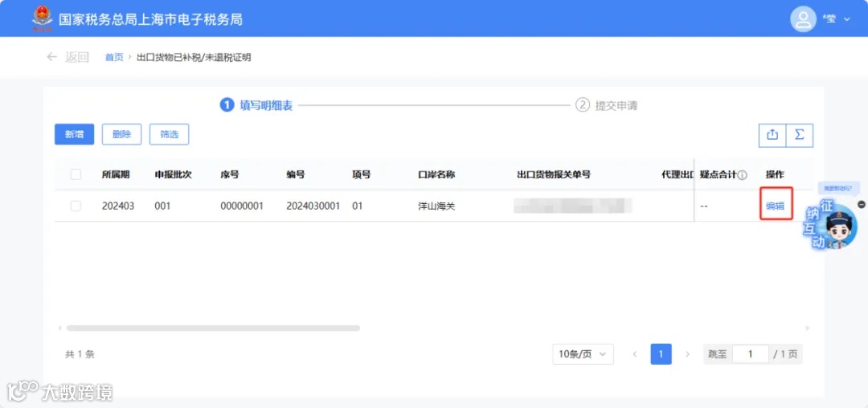868x408 pixels.
Task: Open the 首页 breadcrumb link
Action: click(x=114, y=58)
